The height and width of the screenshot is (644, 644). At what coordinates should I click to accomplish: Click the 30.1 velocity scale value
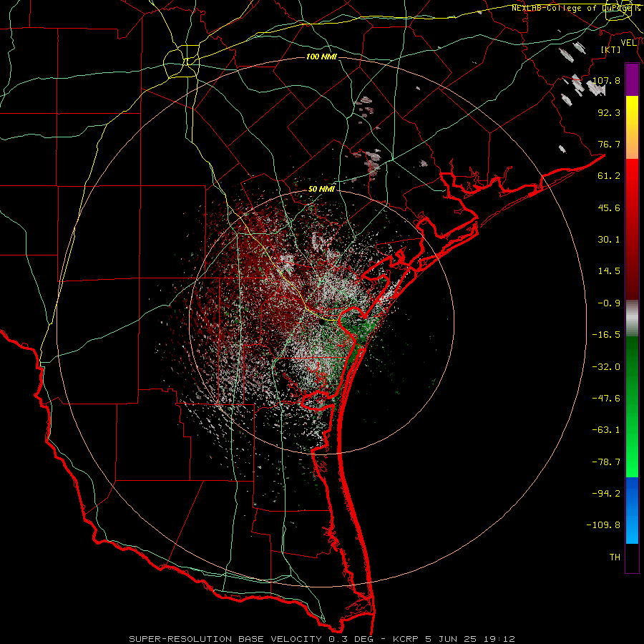pos(609,240)
